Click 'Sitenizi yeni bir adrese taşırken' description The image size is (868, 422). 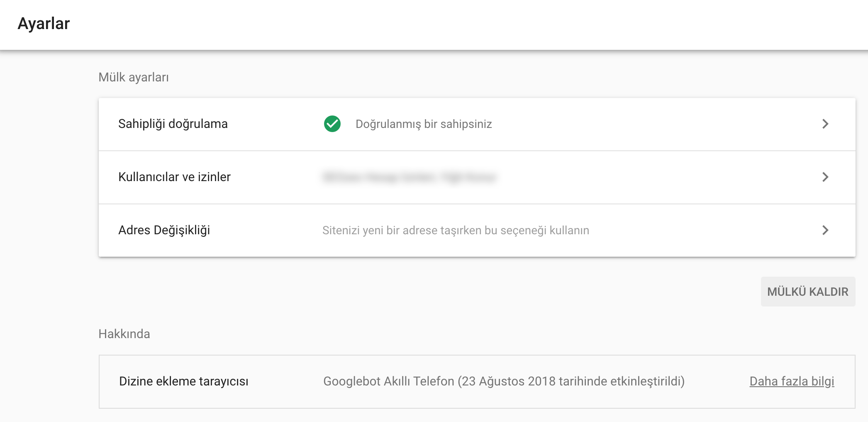(408, 231)
